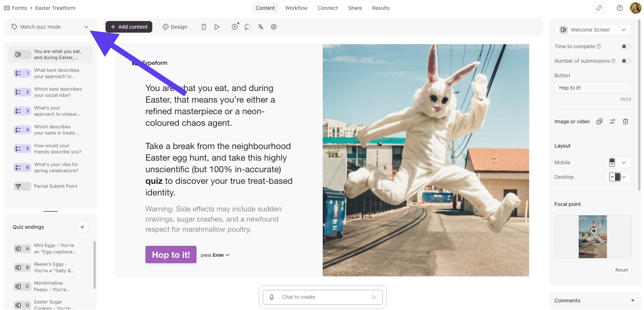Click the send arrow in chat box
Screen dimensions: 644x310
[374, 297]
